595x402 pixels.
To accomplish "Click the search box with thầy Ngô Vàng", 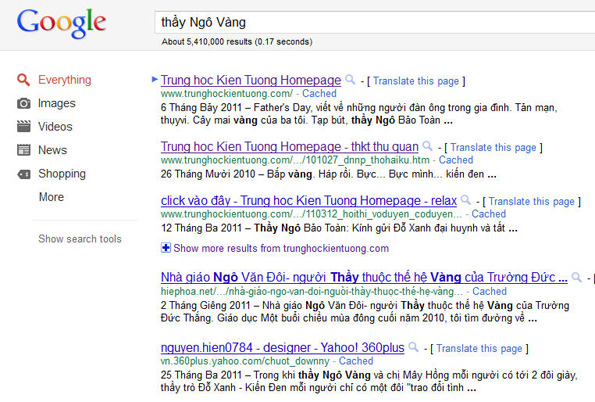I will [x=374, y=22].
